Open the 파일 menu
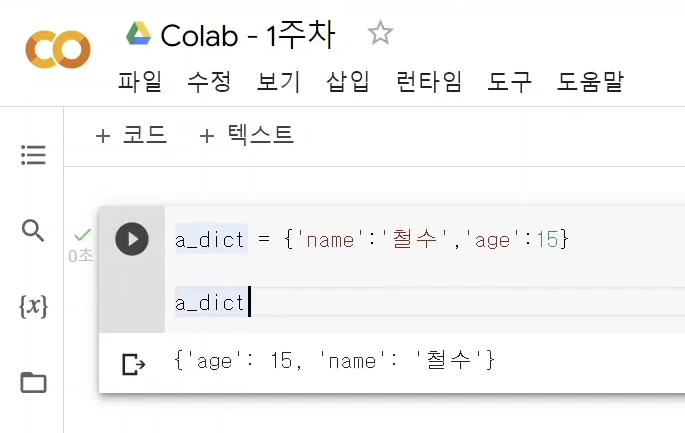 point(140,82)
